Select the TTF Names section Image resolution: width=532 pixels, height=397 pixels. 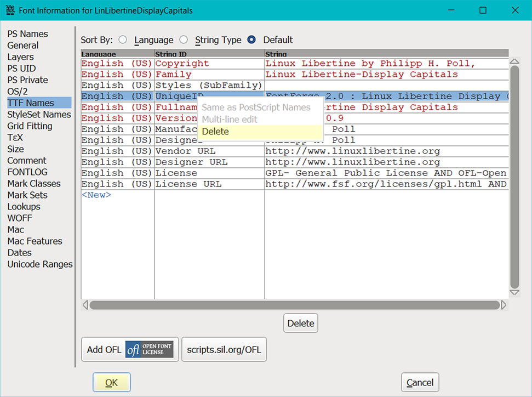click(39, 103)
